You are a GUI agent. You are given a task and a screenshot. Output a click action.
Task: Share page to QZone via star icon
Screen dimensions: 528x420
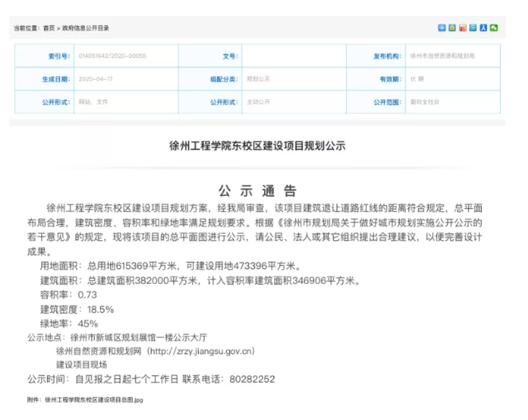tap(452, 28)
